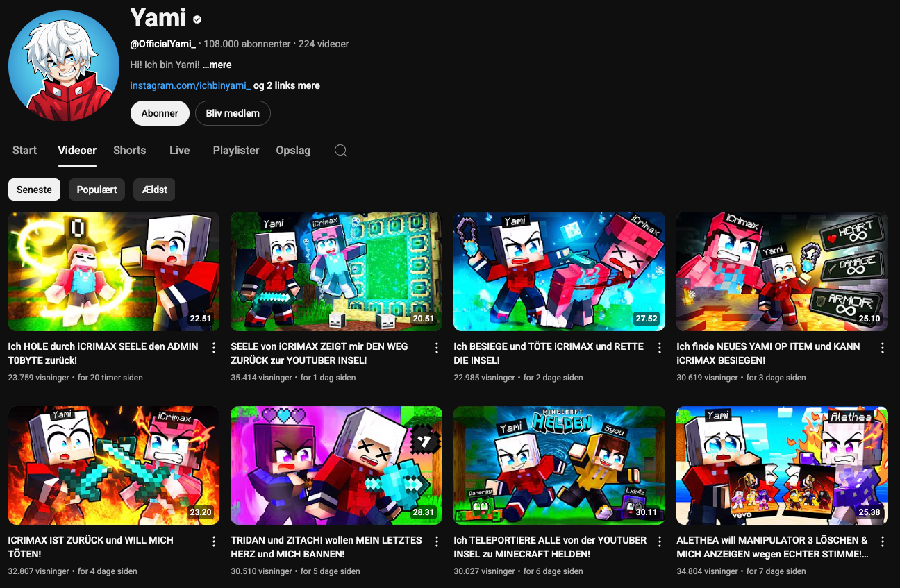
Task: Click '35.414 visninger' view count
Action: [262, 378]
